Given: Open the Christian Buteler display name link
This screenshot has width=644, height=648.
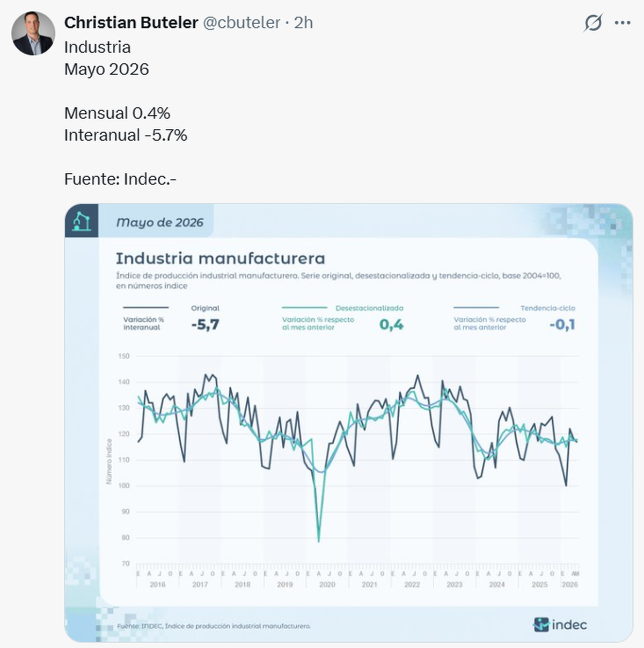Looking at the screenshot, I should 131,23.
